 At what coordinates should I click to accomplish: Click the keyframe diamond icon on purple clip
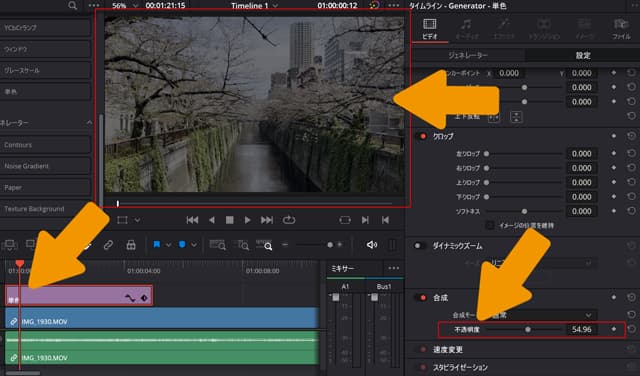pyautogui.click(x=144, y=298)
